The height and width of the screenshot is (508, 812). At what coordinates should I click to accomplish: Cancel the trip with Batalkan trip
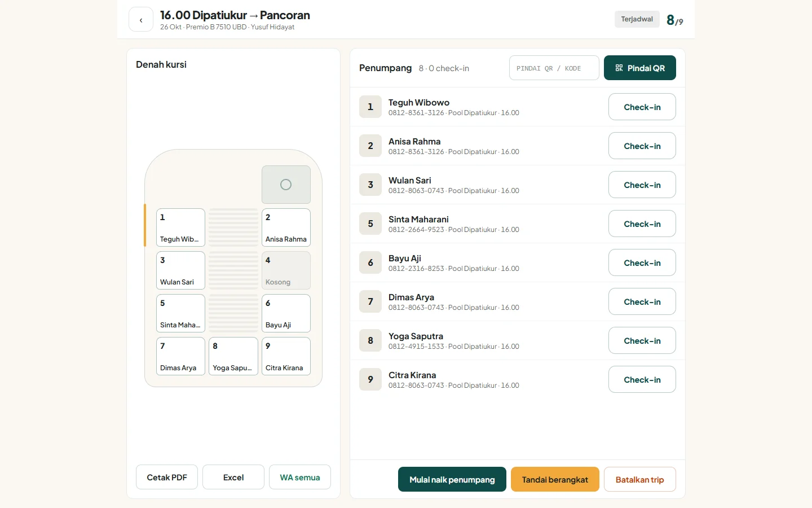[640, 479]
